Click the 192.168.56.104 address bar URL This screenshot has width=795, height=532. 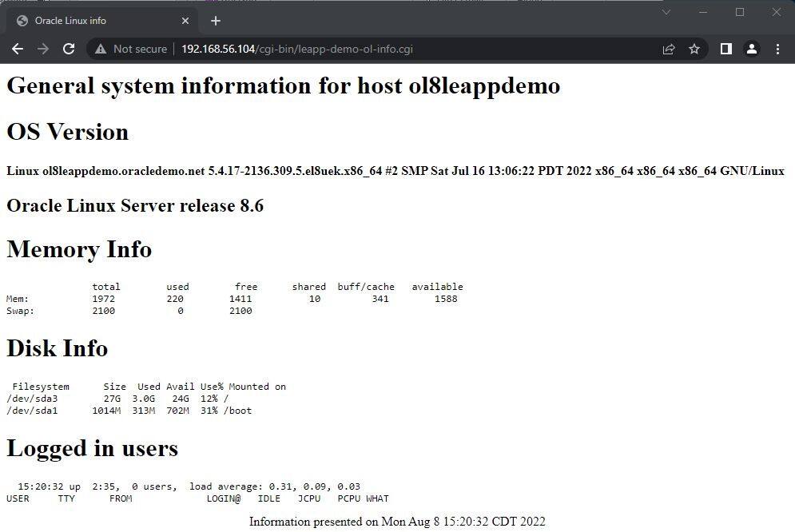click(x=216, y=48)
